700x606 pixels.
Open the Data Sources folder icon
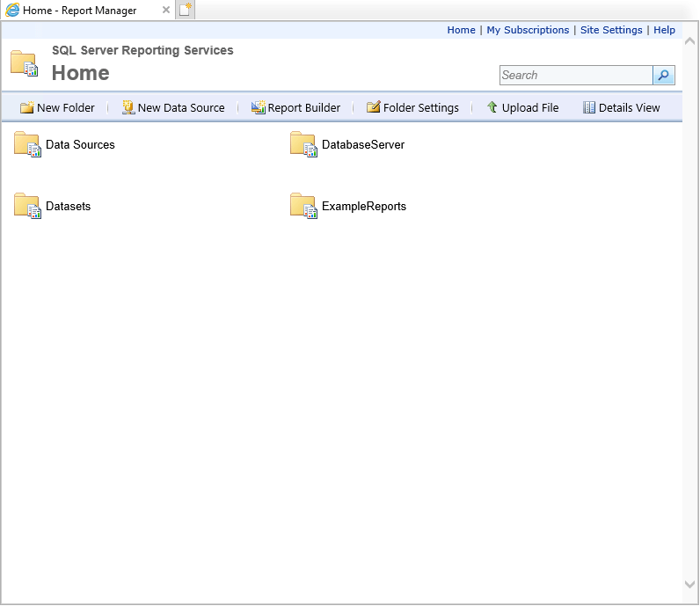point(27,144)
